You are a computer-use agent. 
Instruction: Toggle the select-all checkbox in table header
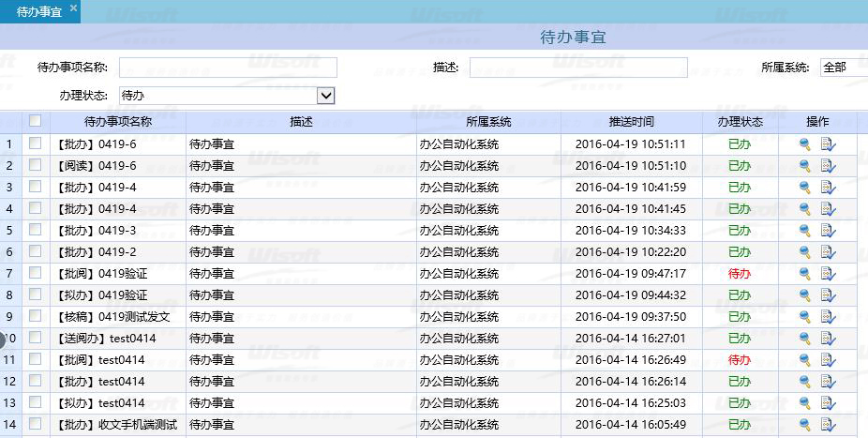point(36,121)
